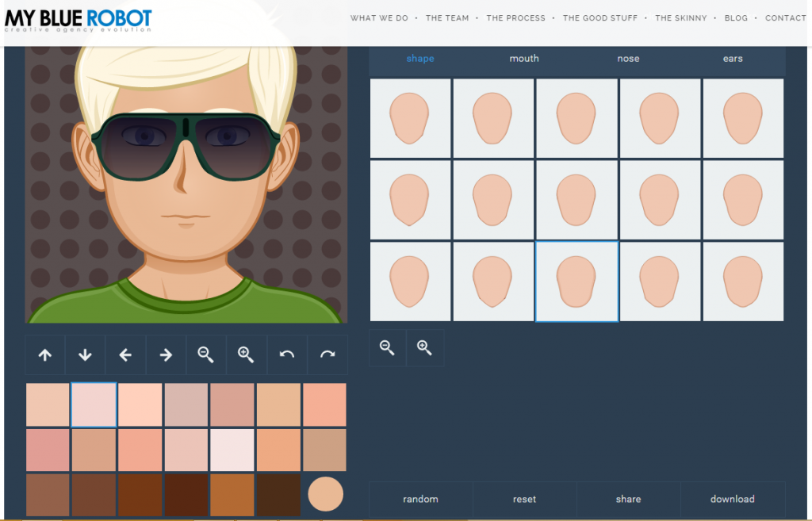Zoom out the avatar preview

[x=206, y=355]
